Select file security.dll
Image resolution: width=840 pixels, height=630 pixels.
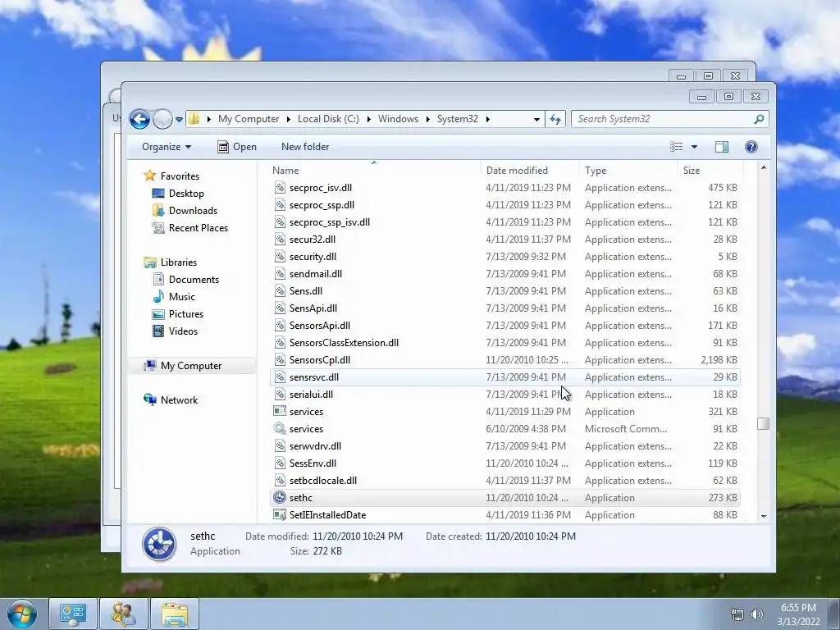coord(313,257)
